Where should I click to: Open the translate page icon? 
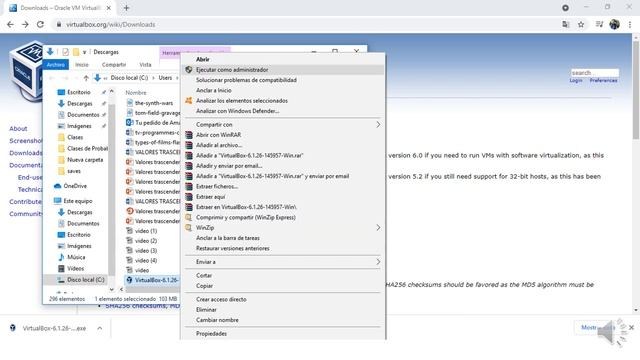pyautogui.click(x=566, y=24)
